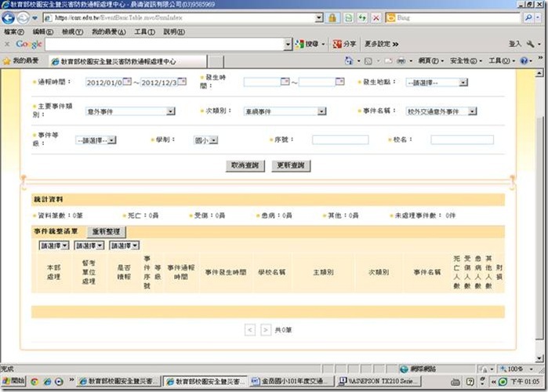
Task: Click the security lock icon beside address bar
Action: coord(332,18)
